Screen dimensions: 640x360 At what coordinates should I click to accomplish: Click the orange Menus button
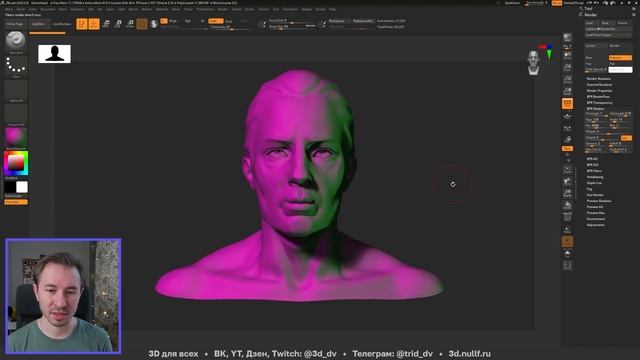pyautogui.click(x=557, y=3)
